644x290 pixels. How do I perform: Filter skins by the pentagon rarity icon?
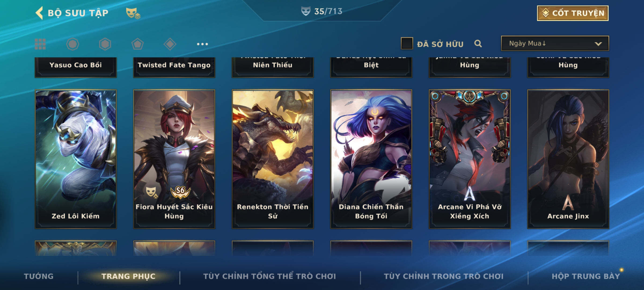pos(137,44)
